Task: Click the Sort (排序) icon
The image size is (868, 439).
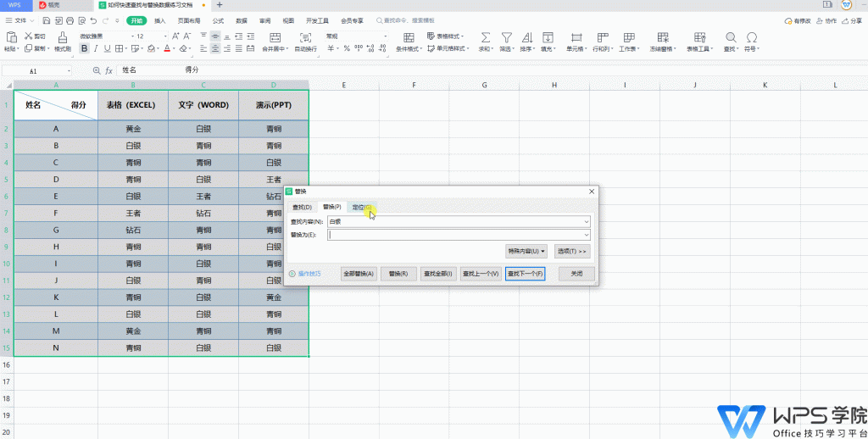Action: coord(527,37)
